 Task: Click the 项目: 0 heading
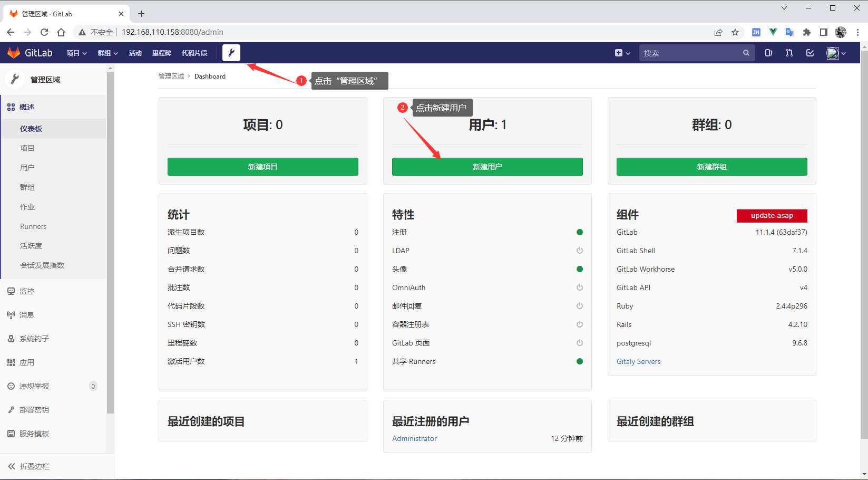pyautogui.click(x=263, y=125)
